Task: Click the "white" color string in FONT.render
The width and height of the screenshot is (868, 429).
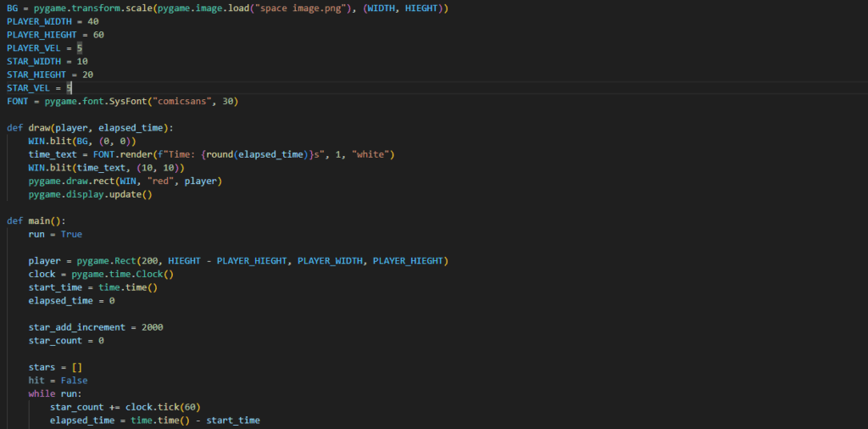Action: [371, 154]
